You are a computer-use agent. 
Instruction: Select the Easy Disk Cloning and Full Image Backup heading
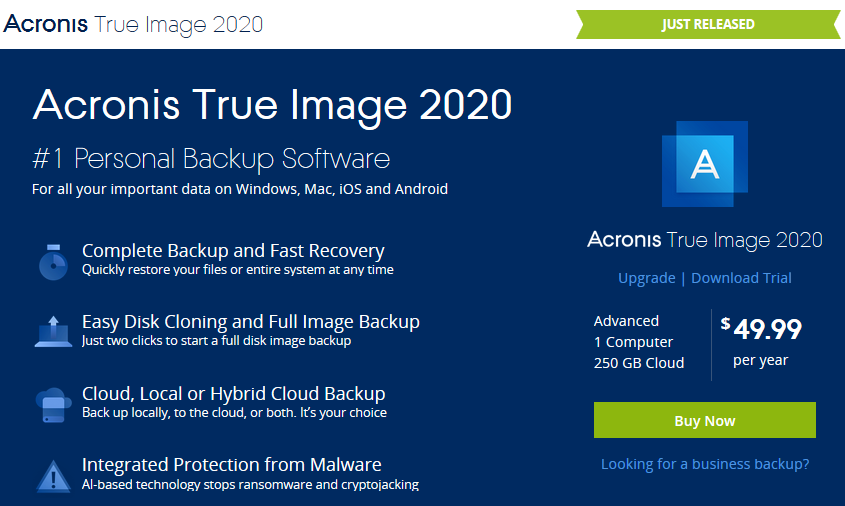click(x=251, y=322)
